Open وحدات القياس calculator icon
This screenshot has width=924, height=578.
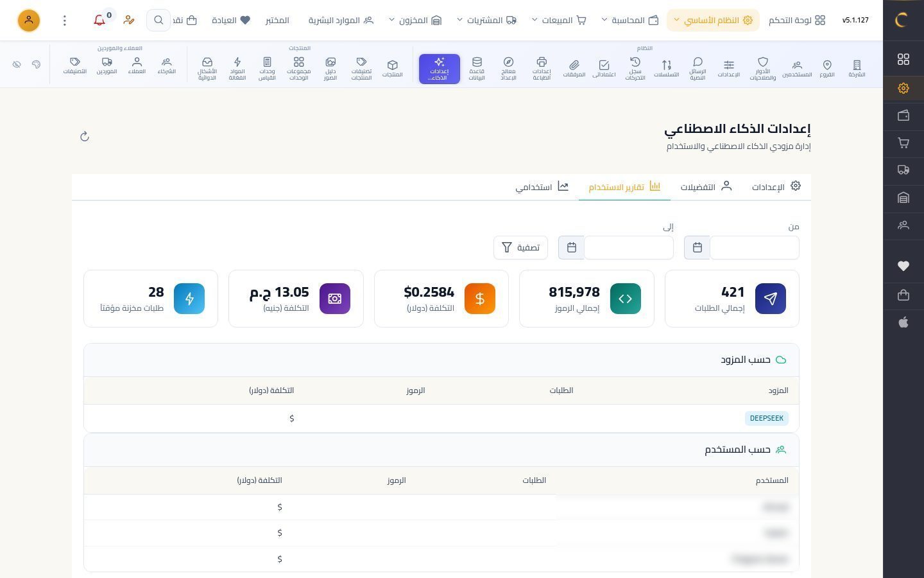267,68
